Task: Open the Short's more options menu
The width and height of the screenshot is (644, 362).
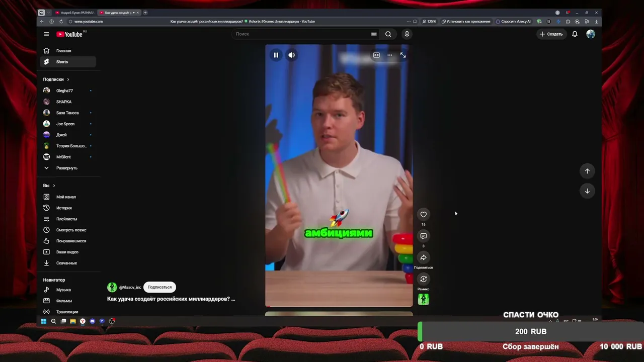Action: 389,55
